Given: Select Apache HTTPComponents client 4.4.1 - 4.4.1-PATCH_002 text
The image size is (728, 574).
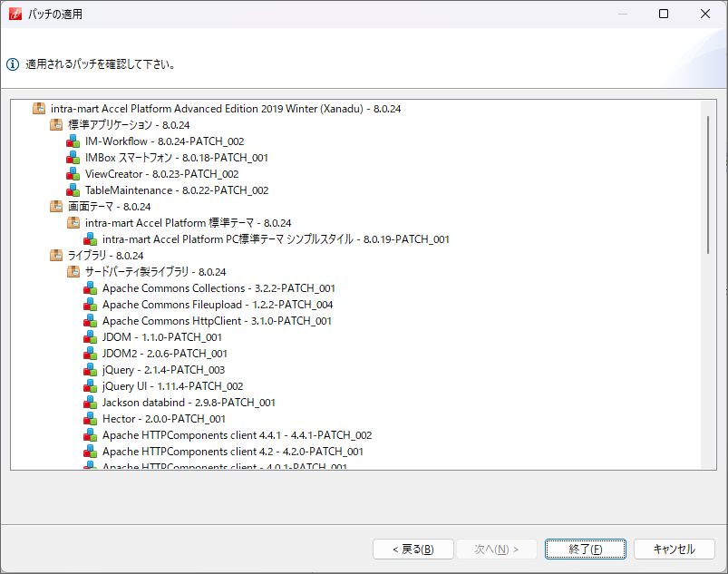Looking at the screenshot, I should (238, 435).
